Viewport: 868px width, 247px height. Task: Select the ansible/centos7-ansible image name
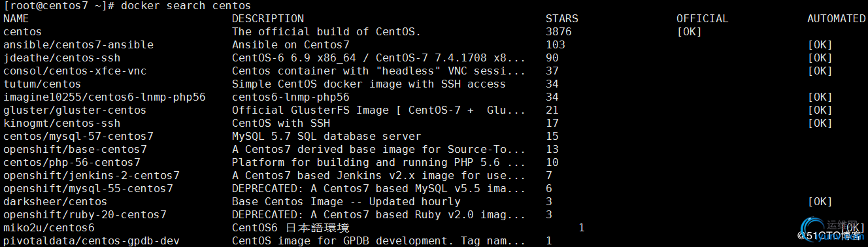click(x=78, y=44)
